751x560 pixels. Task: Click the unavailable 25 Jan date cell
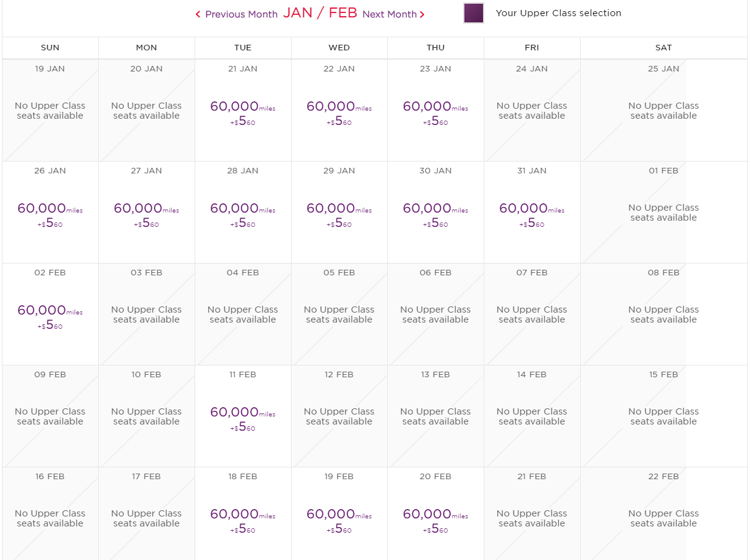(x=663, y=111)
